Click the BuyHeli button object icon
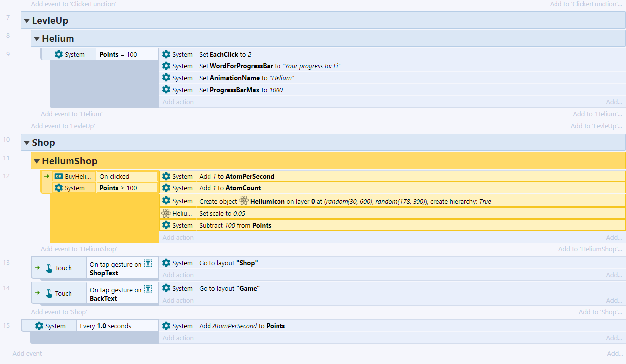The height and width of the screenshot is (364, 626). 59,176
